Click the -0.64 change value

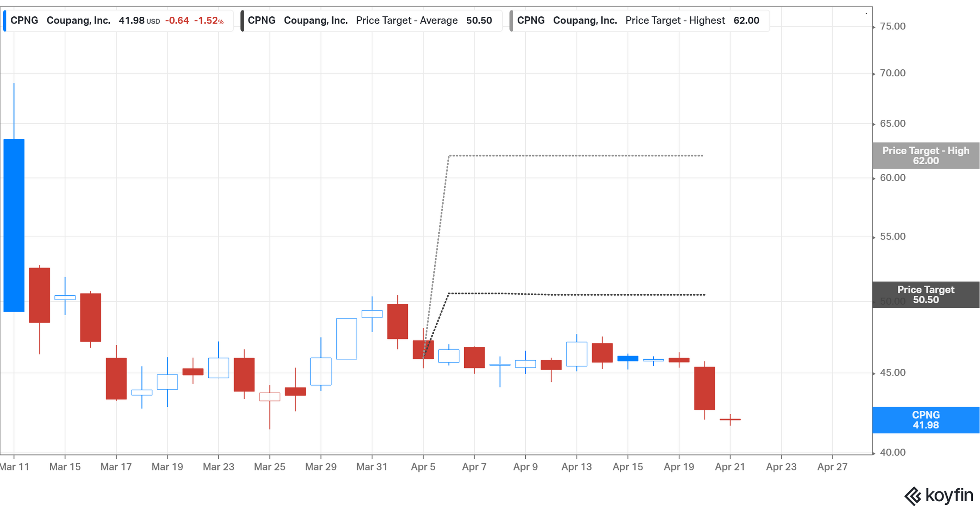[x=177, y=21]
